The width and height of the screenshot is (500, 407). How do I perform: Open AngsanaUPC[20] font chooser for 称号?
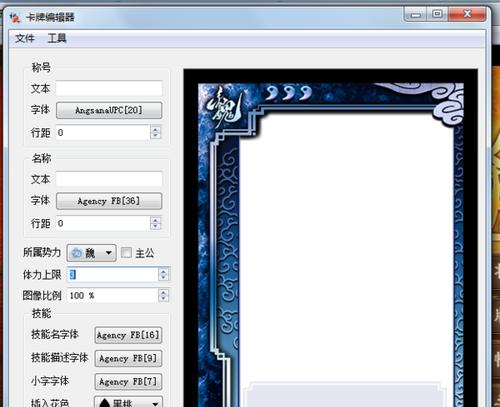click(109, 110)
